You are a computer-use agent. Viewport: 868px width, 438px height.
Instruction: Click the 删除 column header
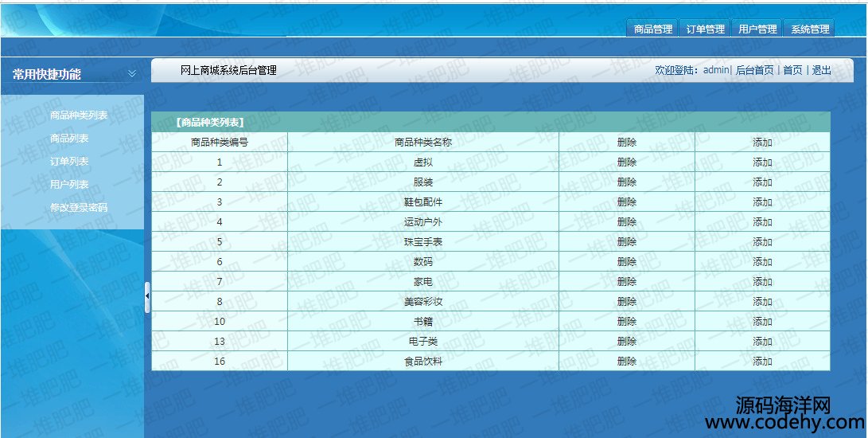pos(627,143)
